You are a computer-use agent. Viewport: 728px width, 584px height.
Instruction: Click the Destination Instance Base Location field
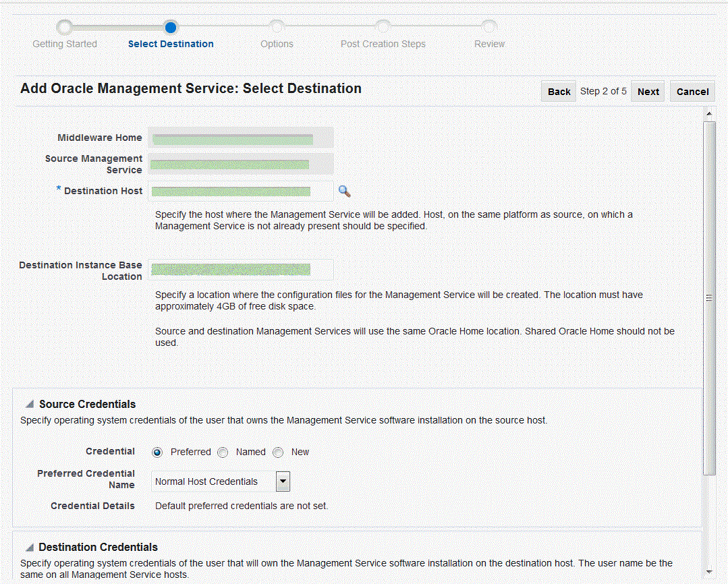(241, 270)
